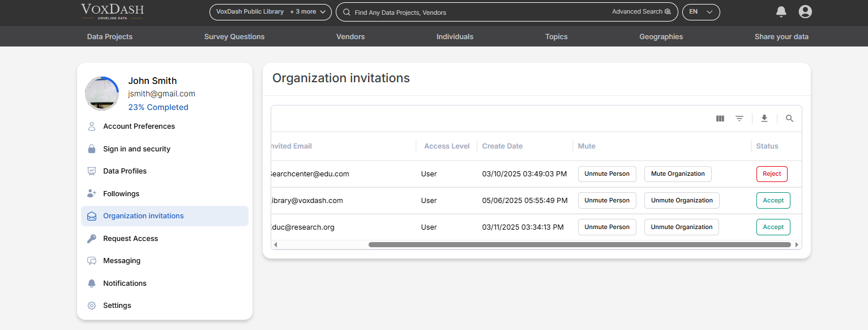Click date 05/06/2025 05:55:49 PM cell
This screenshot has width=868, height=330.
coord(525,201)
